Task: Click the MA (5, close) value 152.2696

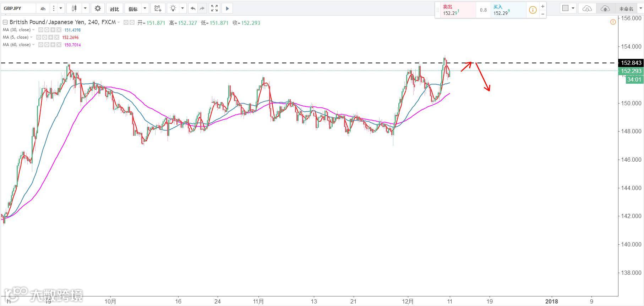Action: [x=71, y=38]
